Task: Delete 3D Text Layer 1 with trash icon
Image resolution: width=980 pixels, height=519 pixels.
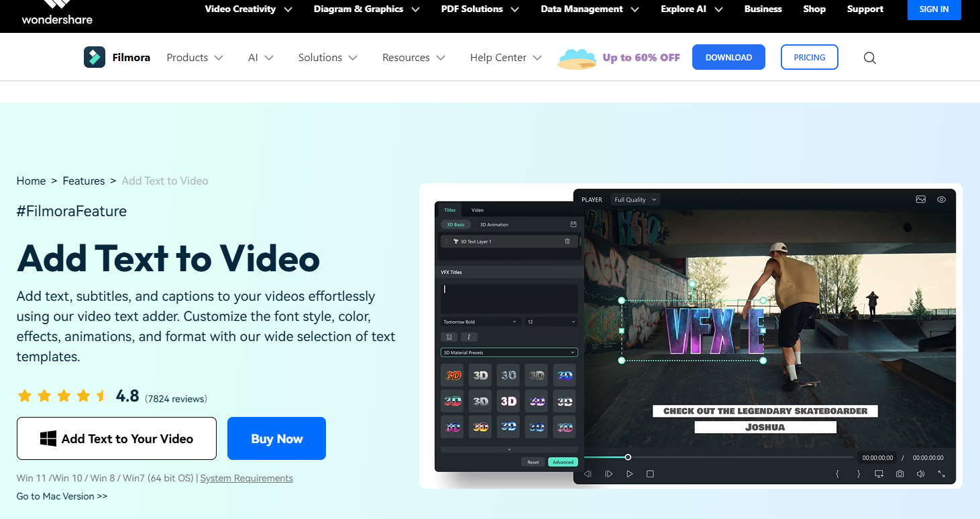Action: coord(567,241)
